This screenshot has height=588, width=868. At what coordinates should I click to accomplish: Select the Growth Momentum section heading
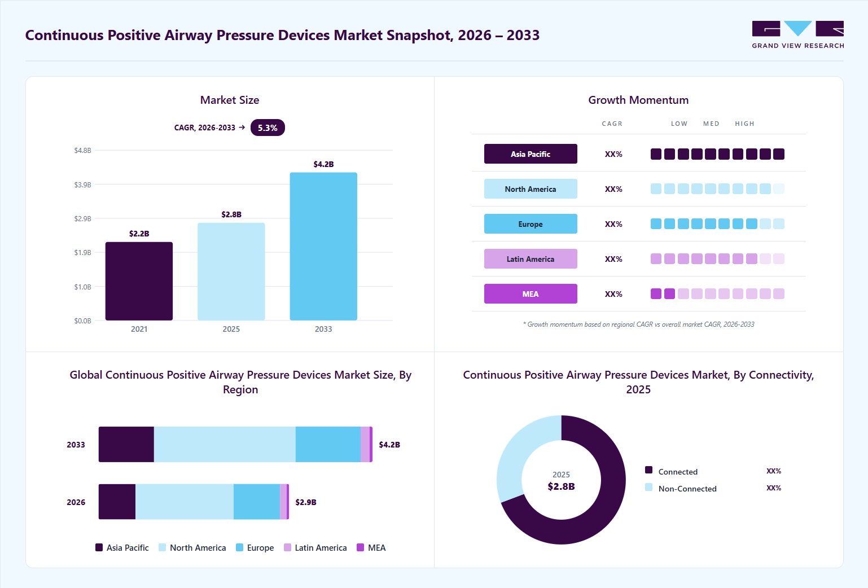[639, 100]
